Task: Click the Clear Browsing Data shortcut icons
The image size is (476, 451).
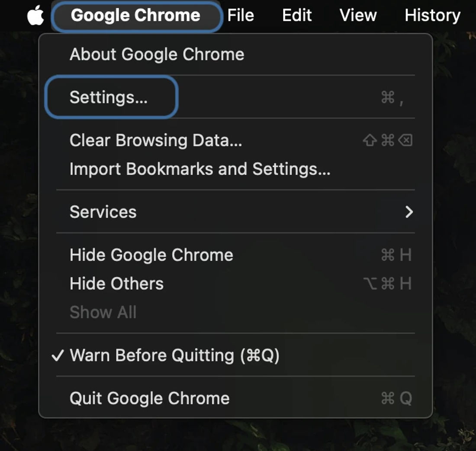Action: pos(388,141)
